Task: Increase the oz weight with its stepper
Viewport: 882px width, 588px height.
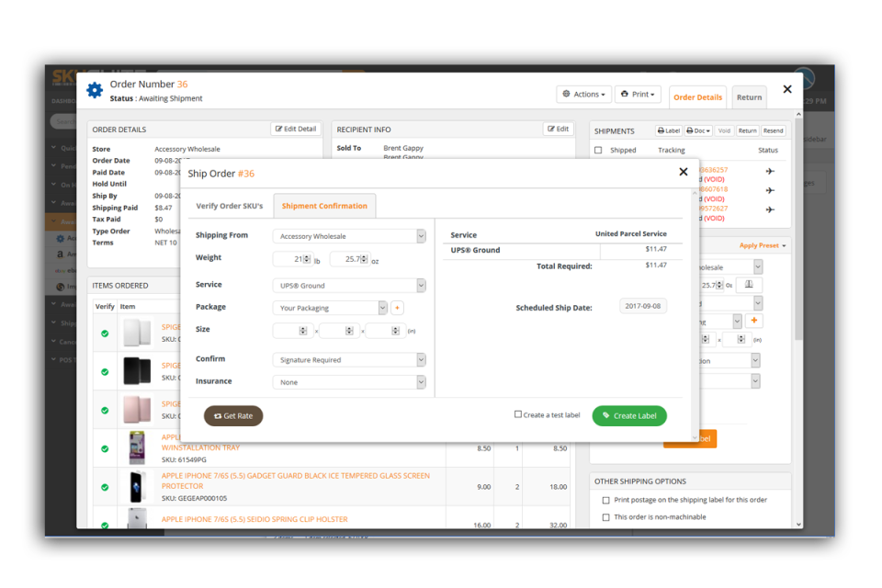Action: pos(365,255)
